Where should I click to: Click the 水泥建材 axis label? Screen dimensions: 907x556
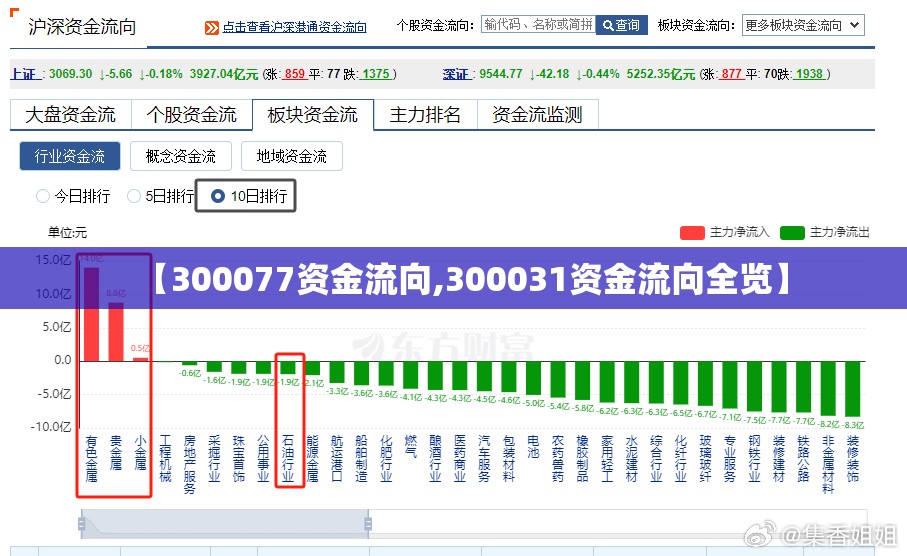632,459
